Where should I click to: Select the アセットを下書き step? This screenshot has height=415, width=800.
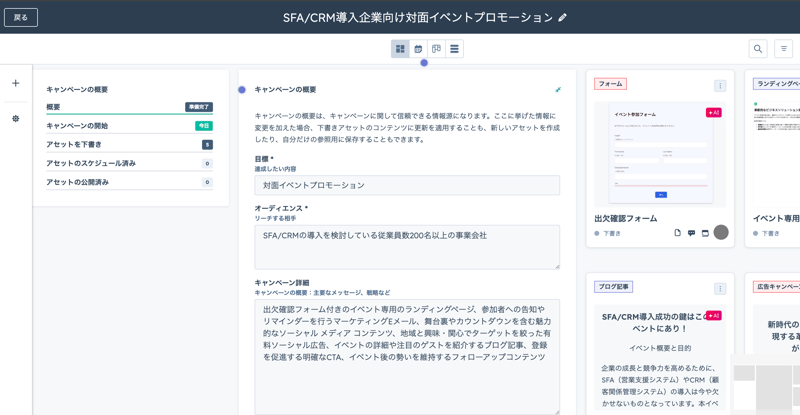click(130, 144)
